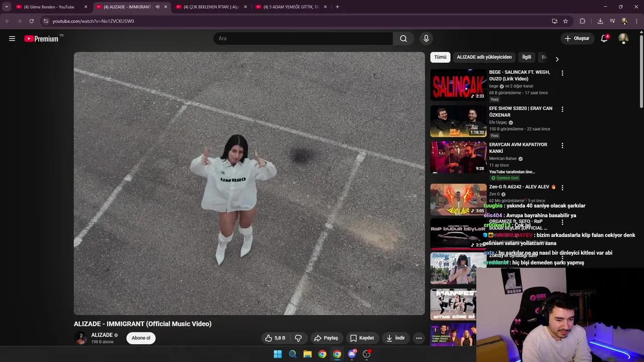The height and width of the screenshot is (362, 644).
Task: Open the ALIZADE channel name link
Action: pos(102,335)
